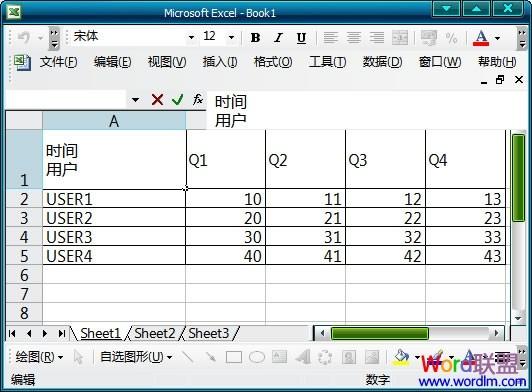Screen dimensions: 532x392
Task: Expand the font name dropdown
Action: point(191,37)
